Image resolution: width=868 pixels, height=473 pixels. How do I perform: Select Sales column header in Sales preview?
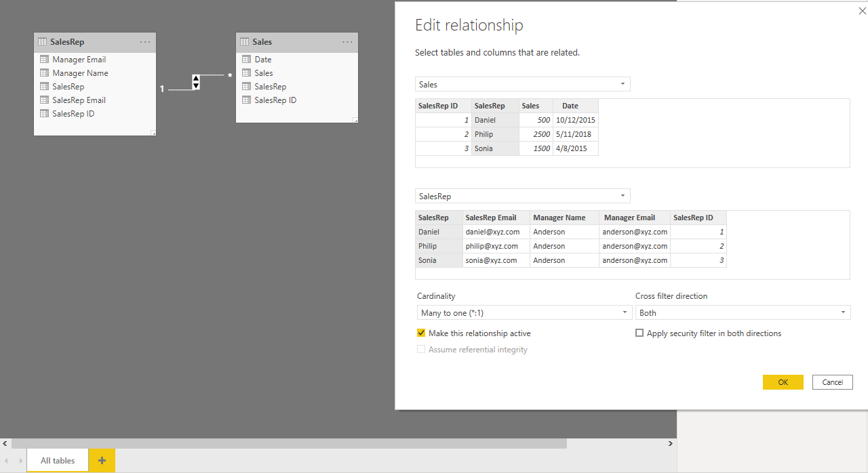pos(536,106)
